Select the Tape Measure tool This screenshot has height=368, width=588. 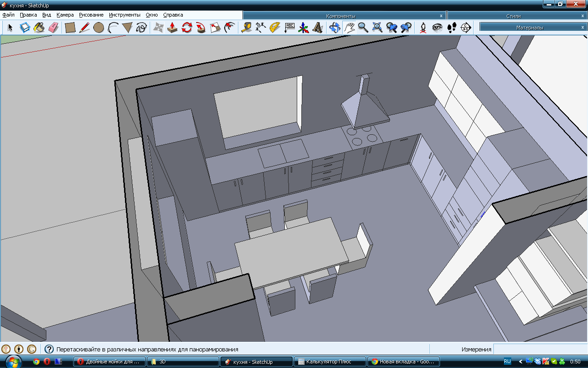coord(246,28)
